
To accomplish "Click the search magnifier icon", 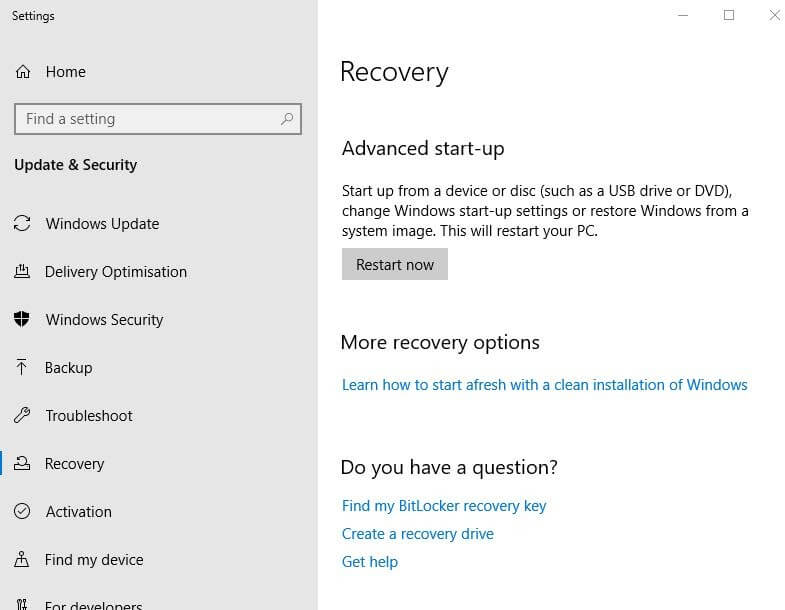I will pyautogui.click(x=287, y=119).
